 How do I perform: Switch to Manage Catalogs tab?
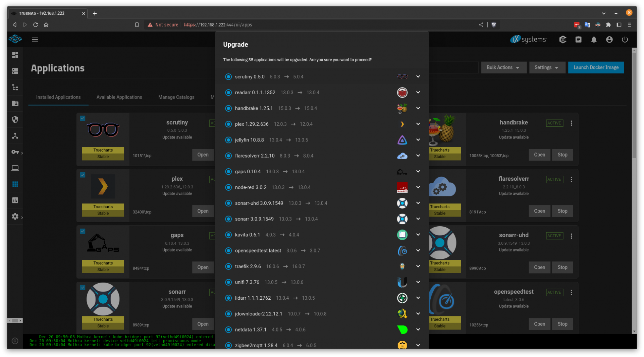point(176,97)
